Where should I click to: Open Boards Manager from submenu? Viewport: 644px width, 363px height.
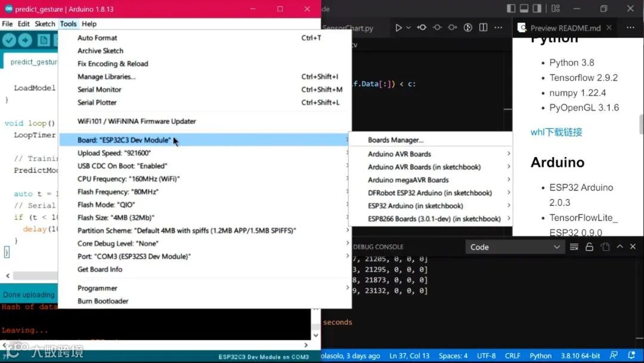coord(431,140)
